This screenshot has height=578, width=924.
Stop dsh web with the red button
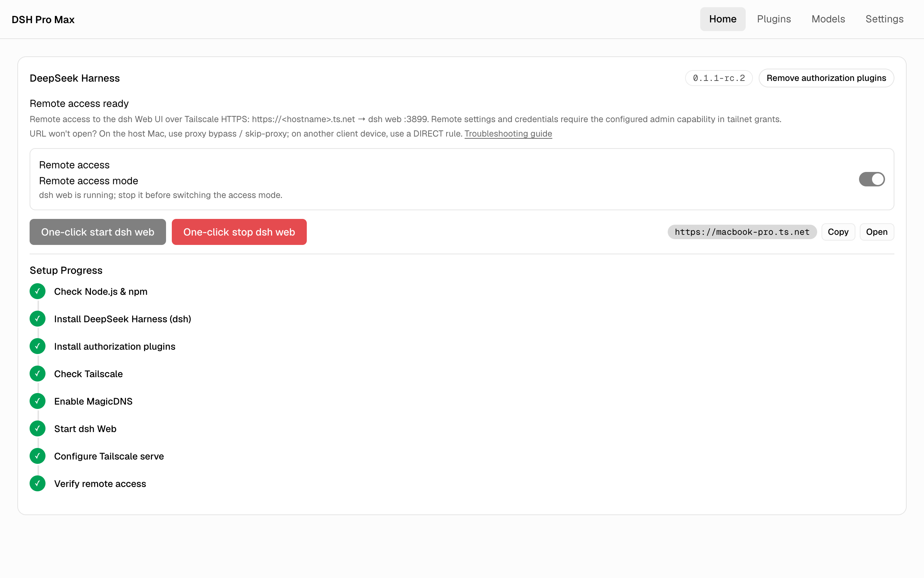(239, 232)
